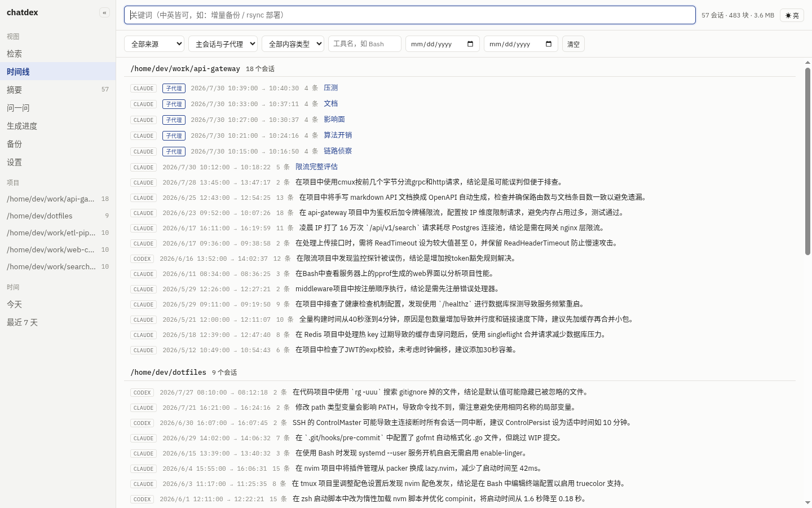
Task: Open the cmux grpc/http split session
Action: tap(460, 182)
